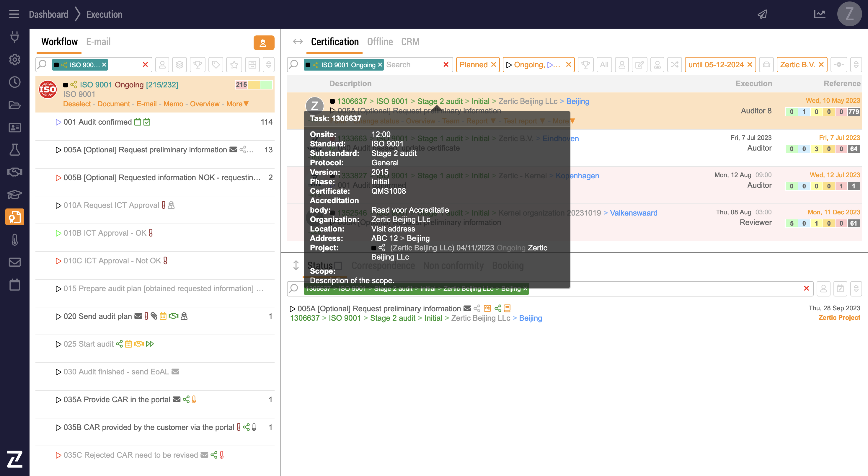Switch to the CRM tab
This screenshot has height=476, width=868.
click(410, 42)
